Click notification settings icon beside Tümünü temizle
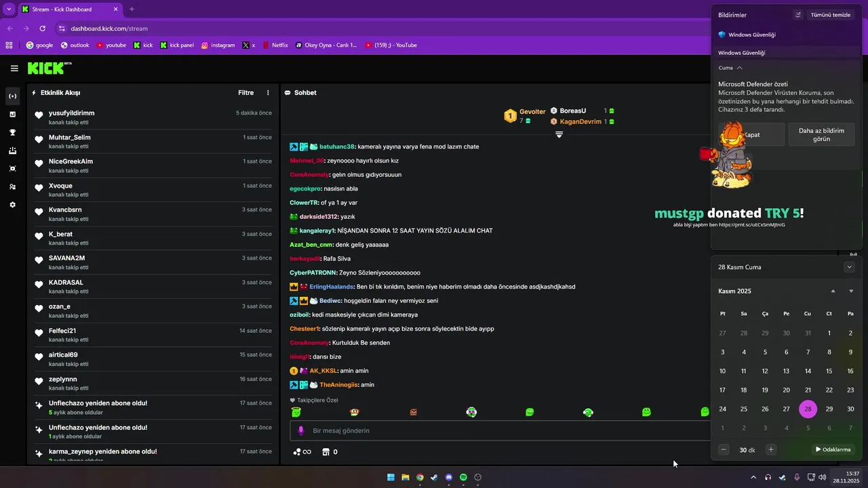Screen dimensions: 868x488 coord(798,15)
